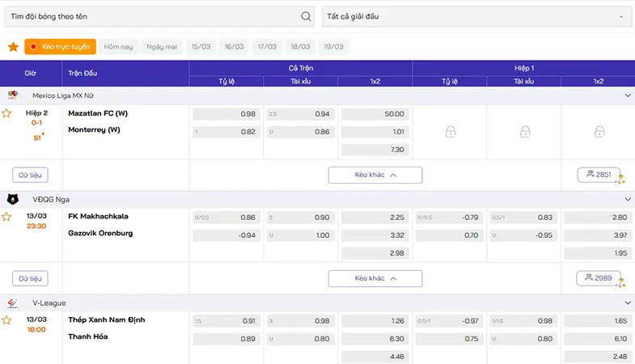The width and height of the screenshot is (635, 364).
Task: Pick Mazatlan draw odds 7.30
Action: click(x=375, y=150)
